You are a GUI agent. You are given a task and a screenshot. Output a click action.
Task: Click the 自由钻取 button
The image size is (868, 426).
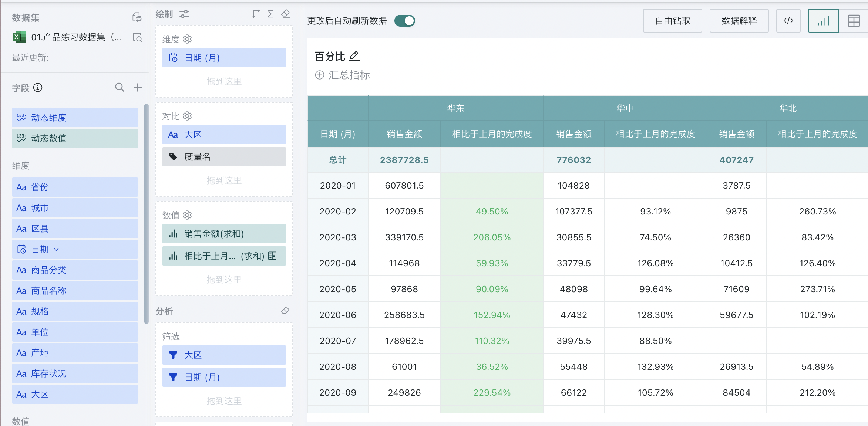[x=672, y=21]
